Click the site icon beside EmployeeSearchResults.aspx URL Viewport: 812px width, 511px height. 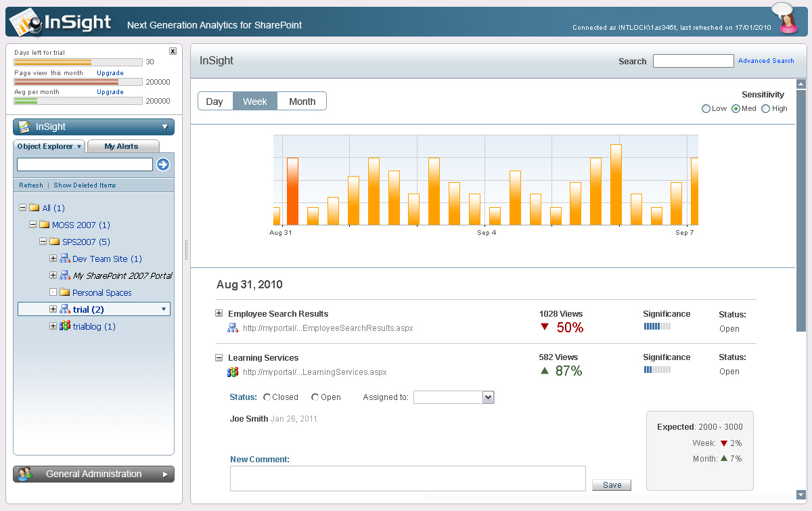coord(233,328)
